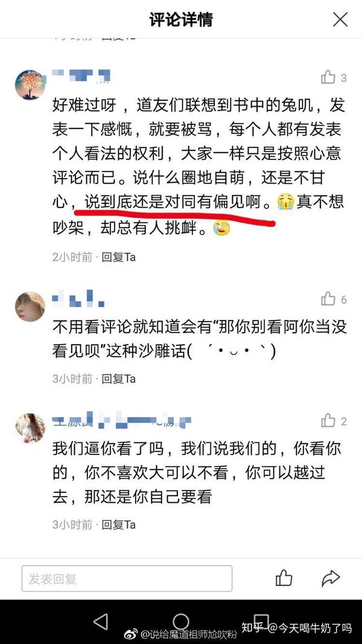Image resolution: width=362 pixels, height=644 pixels.
Task: Close the 评论详情 comment details page
Action: 340,19
